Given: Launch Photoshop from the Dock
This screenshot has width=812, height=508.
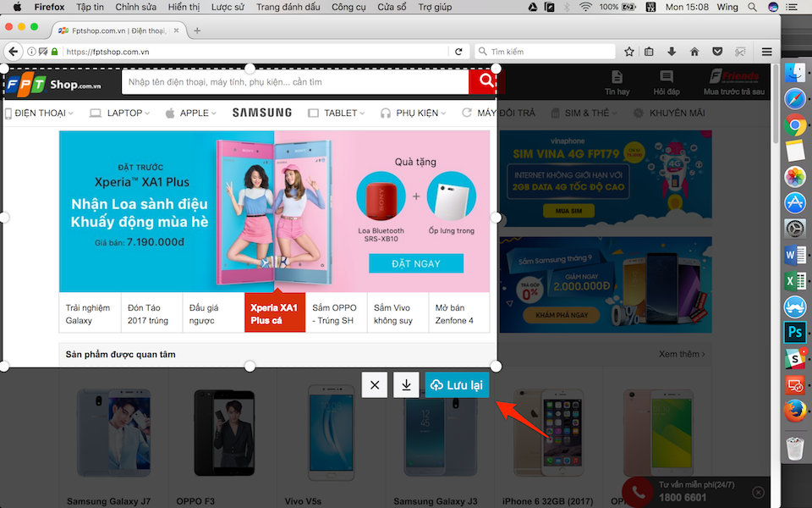Looking at the screenshot, I should click(x=795, y=332).
